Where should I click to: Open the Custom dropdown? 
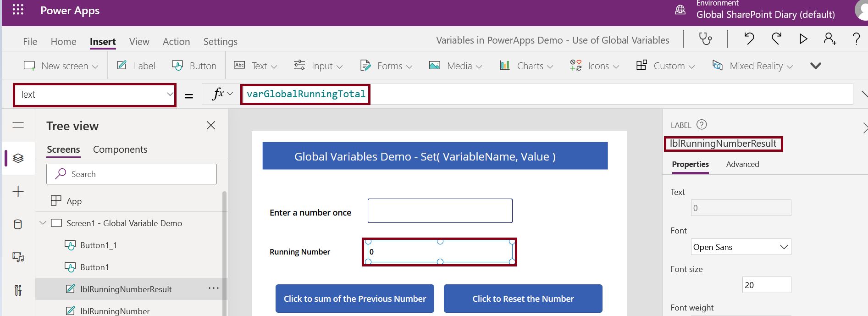point(665,66)
